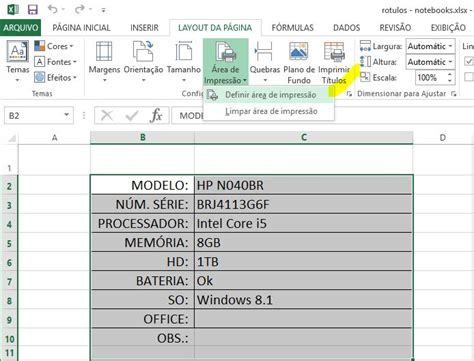The image size is (474, 361).
Task: Select column C header
Action: point(304,137)
